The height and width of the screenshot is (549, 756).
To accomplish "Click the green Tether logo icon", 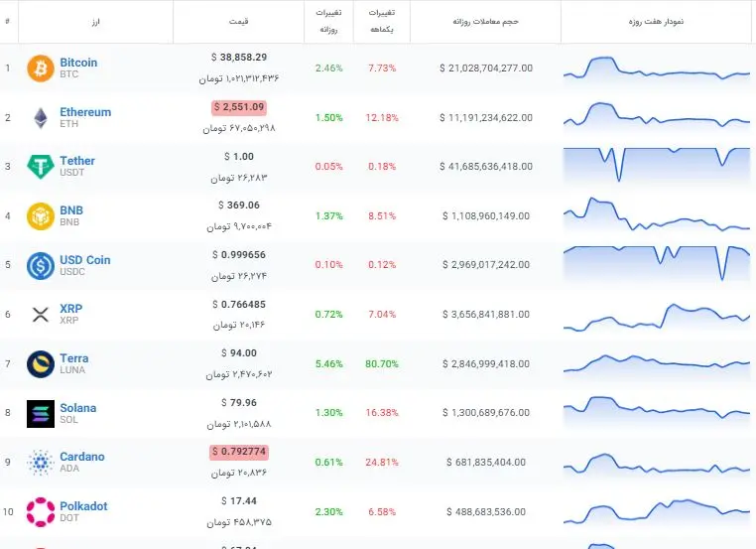I will tap(41, 167).
